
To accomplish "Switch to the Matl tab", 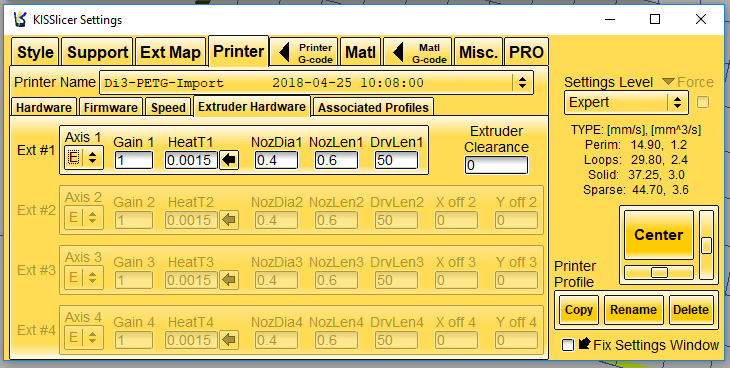I will coord(360,52).
